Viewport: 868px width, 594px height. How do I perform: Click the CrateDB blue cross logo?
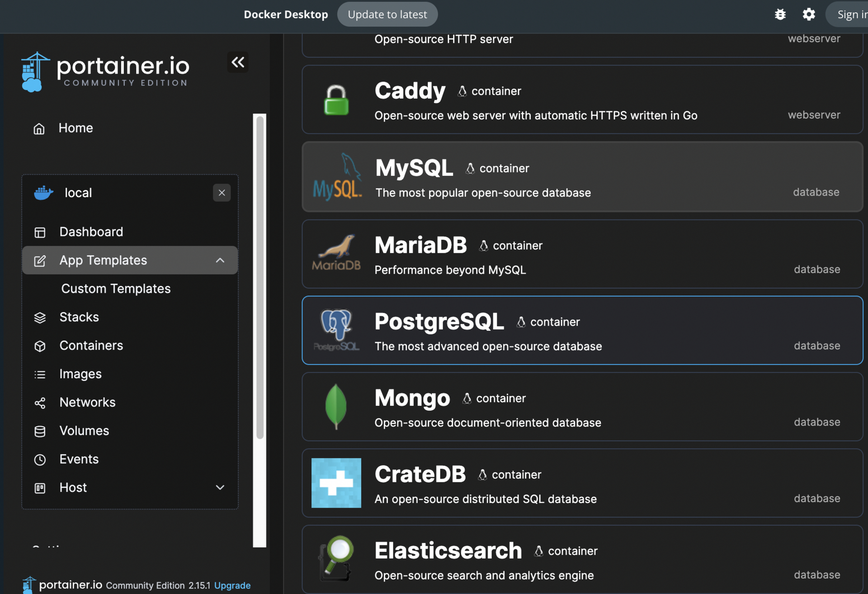(x=336, y=483)
